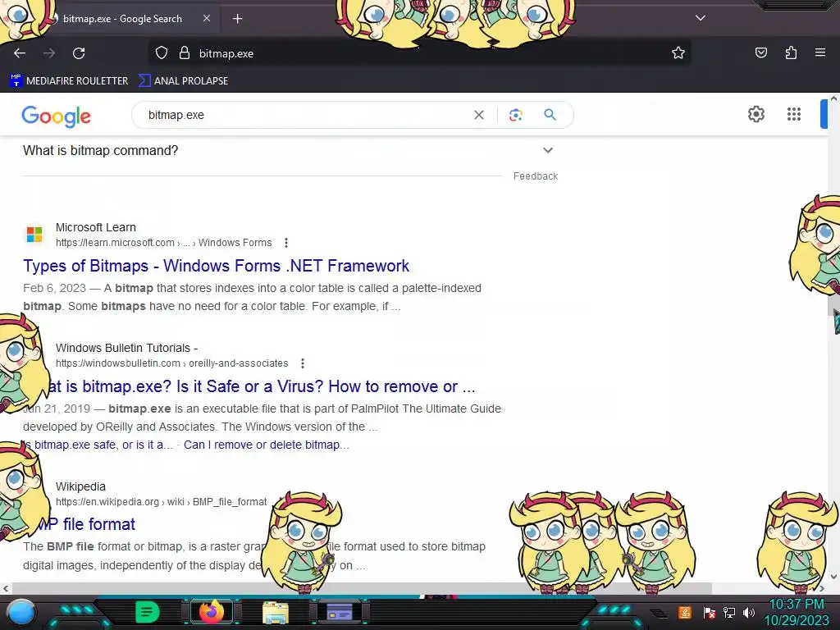Image resolution: width=840 pixels, height=630 pixels.
Task: Open the Java update tray icon
Action: tap(685, 612)
